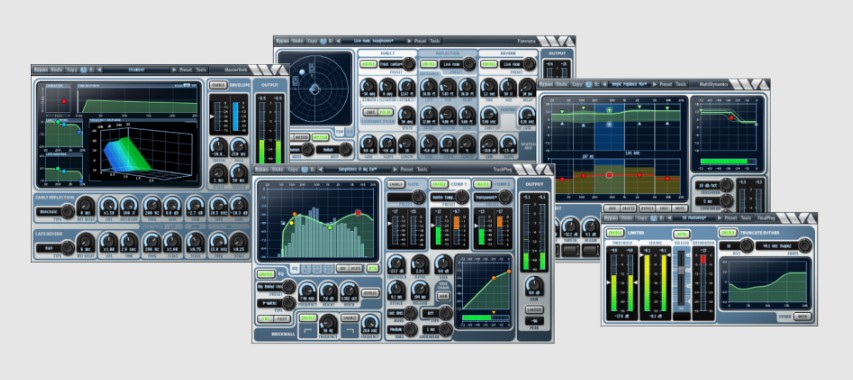Toggle the Envelope Enable button in MasterVerb

pos(218,86)
